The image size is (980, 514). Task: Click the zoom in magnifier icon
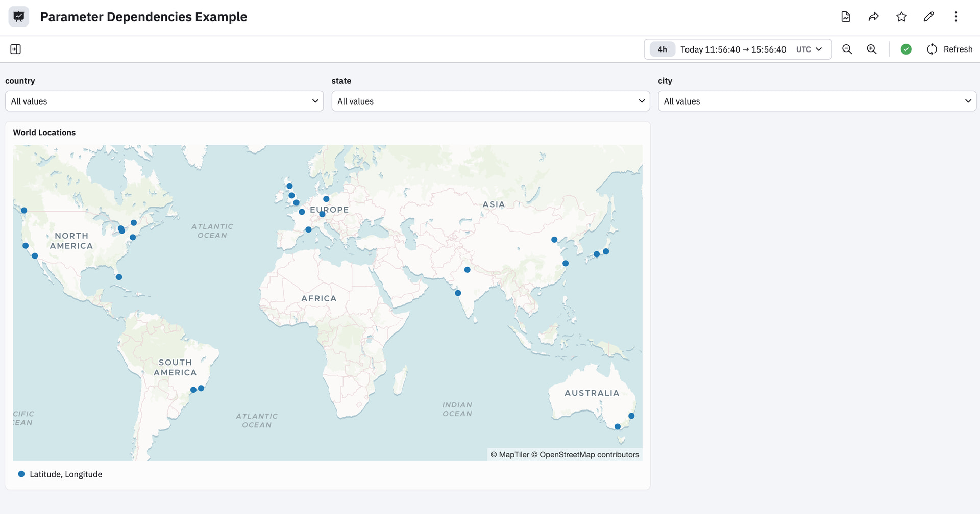pos(872,49)
